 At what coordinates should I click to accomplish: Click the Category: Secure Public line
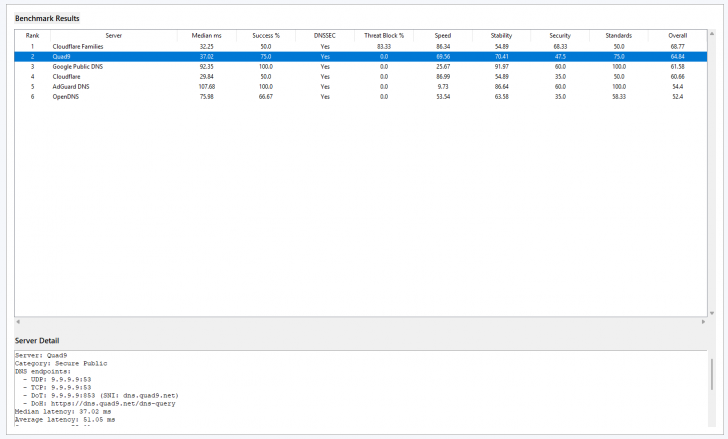click(61, 363)
